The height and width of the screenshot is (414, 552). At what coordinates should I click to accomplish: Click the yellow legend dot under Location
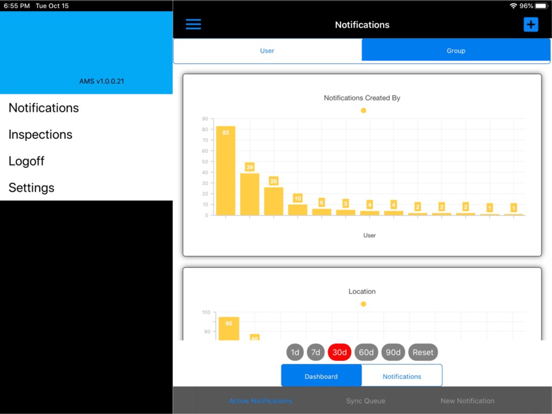[x=363, y=304]
